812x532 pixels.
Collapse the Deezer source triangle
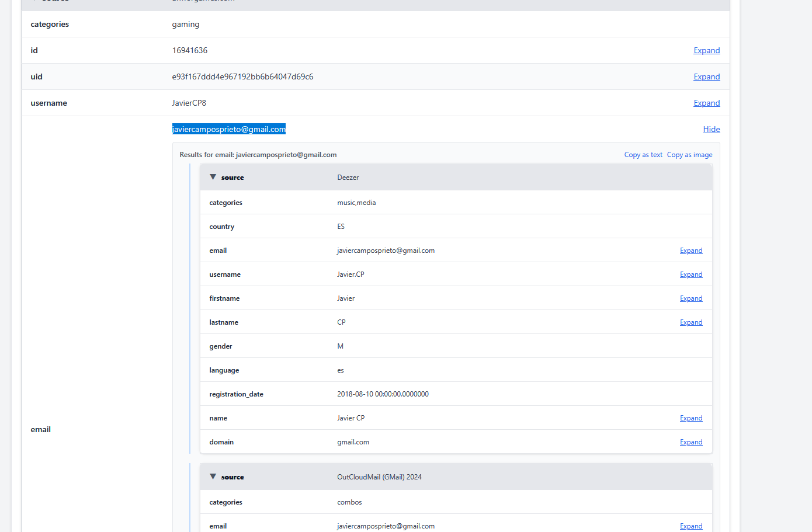pos(213,177)
